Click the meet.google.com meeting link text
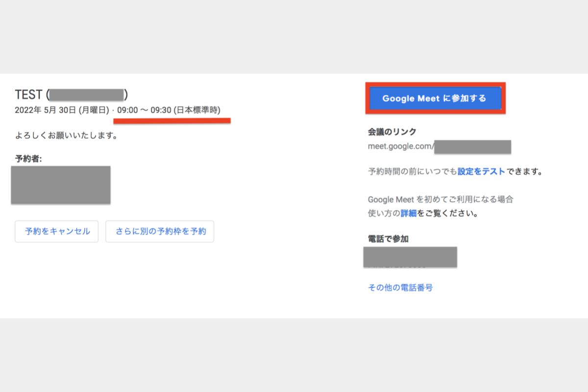This screenshot has width=588, height=392. (401, 146)
